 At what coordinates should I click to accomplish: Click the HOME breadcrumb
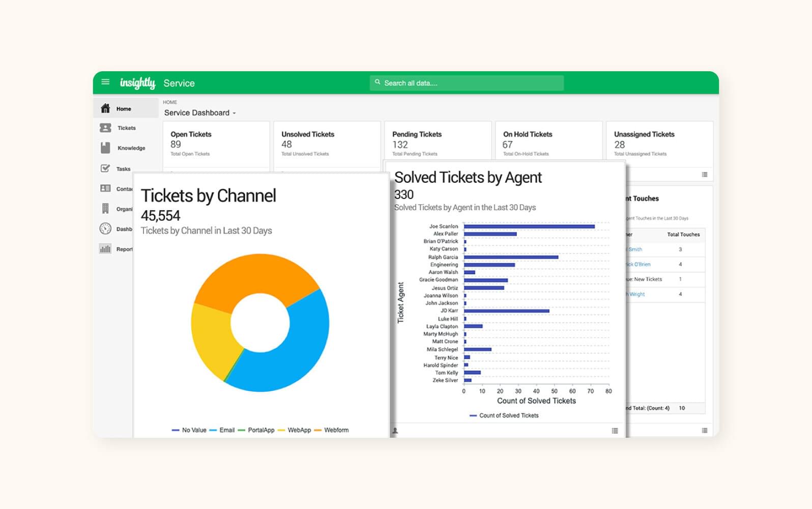coord(170,102)
